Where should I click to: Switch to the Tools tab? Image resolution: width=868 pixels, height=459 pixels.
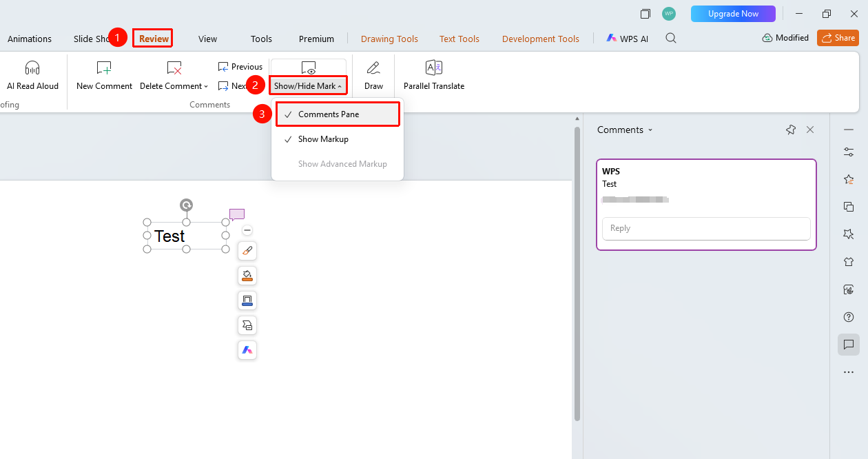pos(261,39)
